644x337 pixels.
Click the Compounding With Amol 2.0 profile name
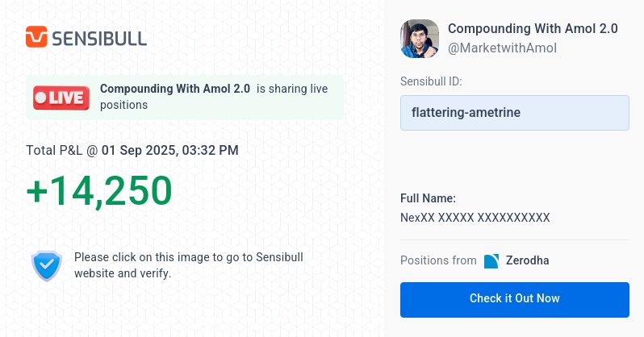coord(533,29)
